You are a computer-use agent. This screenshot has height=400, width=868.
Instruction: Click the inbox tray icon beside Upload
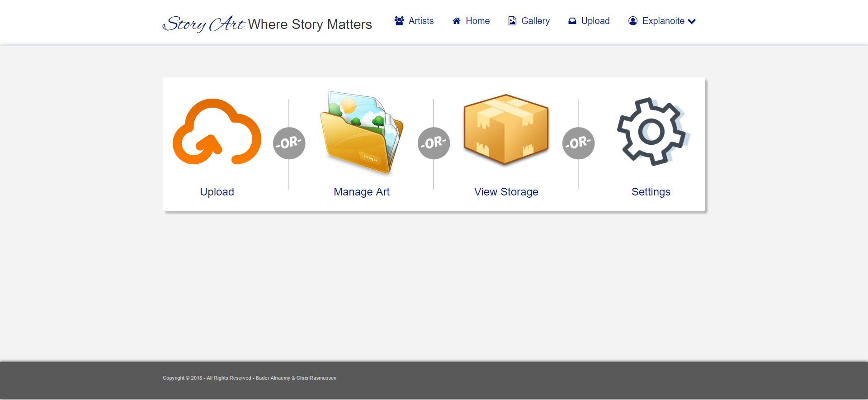(x=572, y=21)
